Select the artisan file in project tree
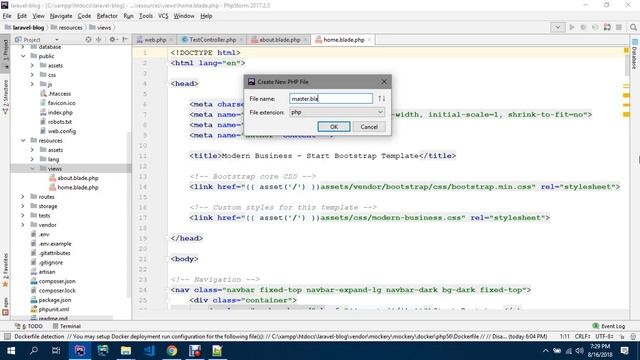Image resolution: width=640 pixels, height=360 pixels. pyautogui.click(x=47, y=272)
